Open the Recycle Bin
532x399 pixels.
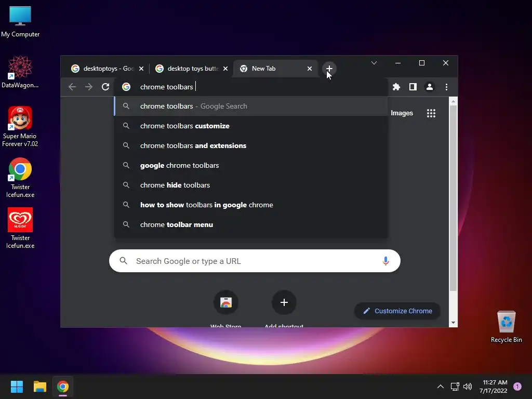[x=506, y=327]
